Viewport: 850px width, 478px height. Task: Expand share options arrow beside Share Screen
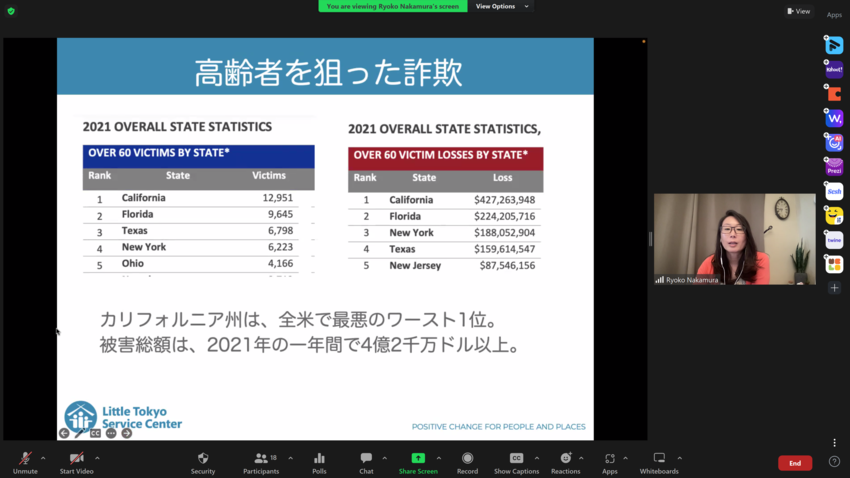439,458
